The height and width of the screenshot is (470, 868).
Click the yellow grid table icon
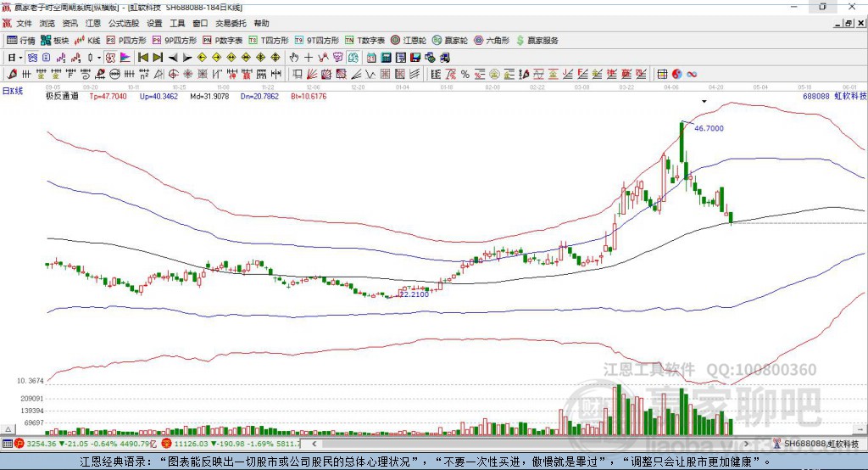[x=662, y=75]
